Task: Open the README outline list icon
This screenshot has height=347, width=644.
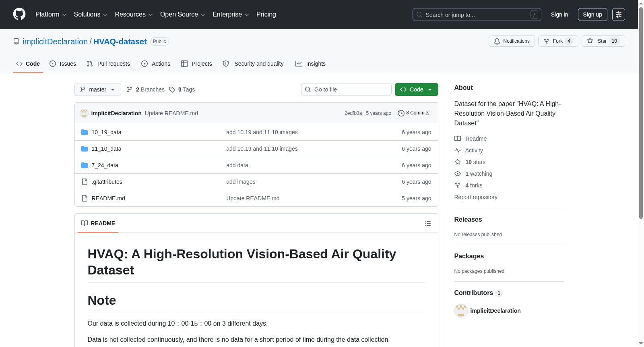Action: click(428, 223)
